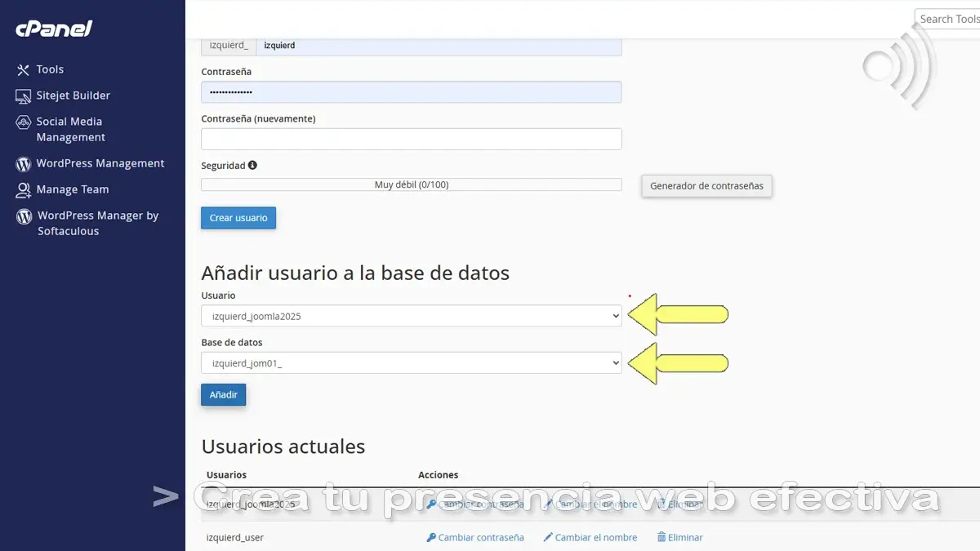Click the Manage Team people icon
The image size is (980, 551).
23,190
